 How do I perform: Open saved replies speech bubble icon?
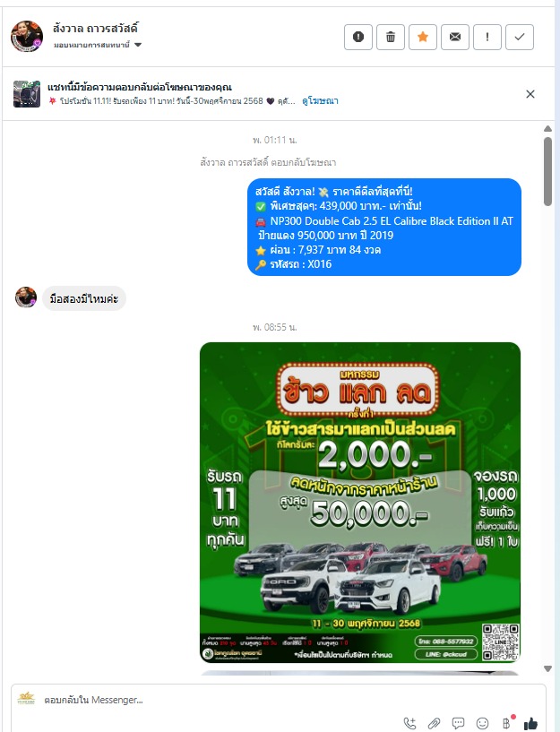pyautogui.click(x=458, y=723)
